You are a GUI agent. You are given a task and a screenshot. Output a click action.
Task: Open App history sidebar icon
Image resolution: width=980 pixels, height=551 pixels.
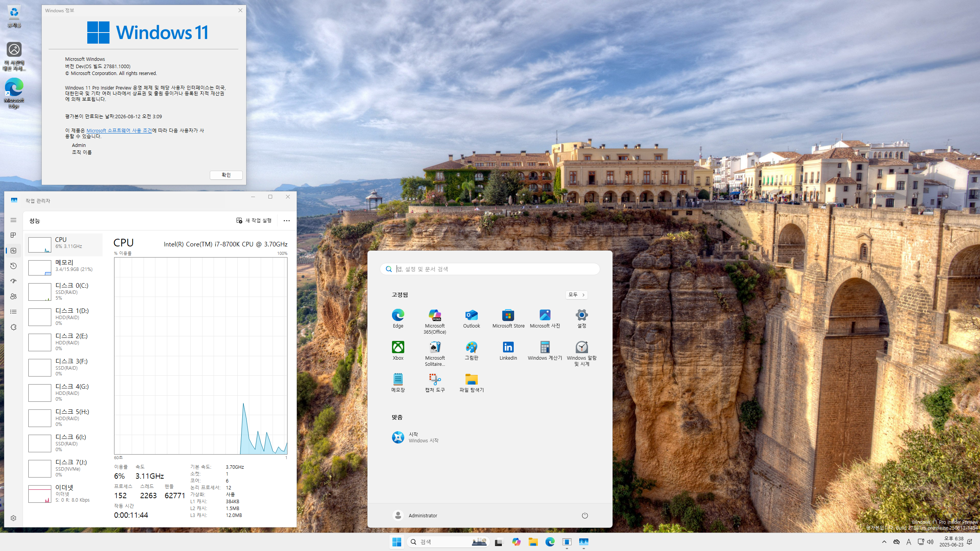click(13, 266)
